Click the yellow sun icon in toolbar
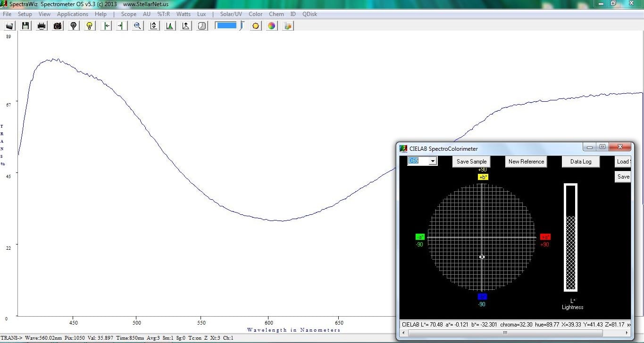The width and height of the screenshot is (644, 343). coord(256,26)
